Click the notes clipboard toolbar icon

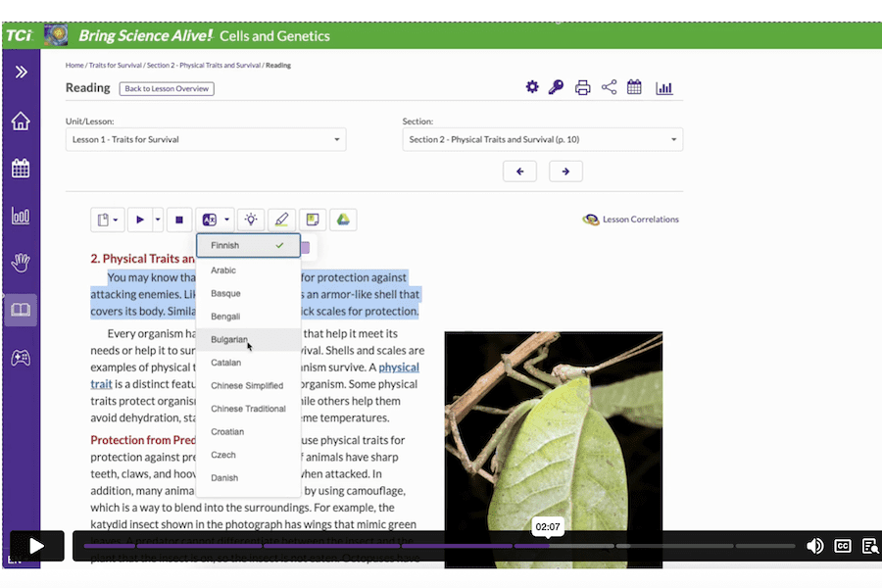[x=103, y=220]
